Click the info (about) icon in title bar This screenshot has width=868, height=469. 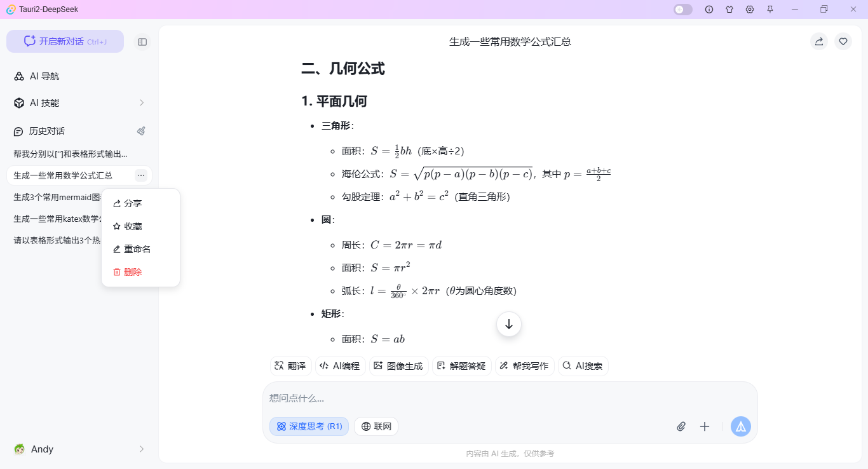[709, 10]
